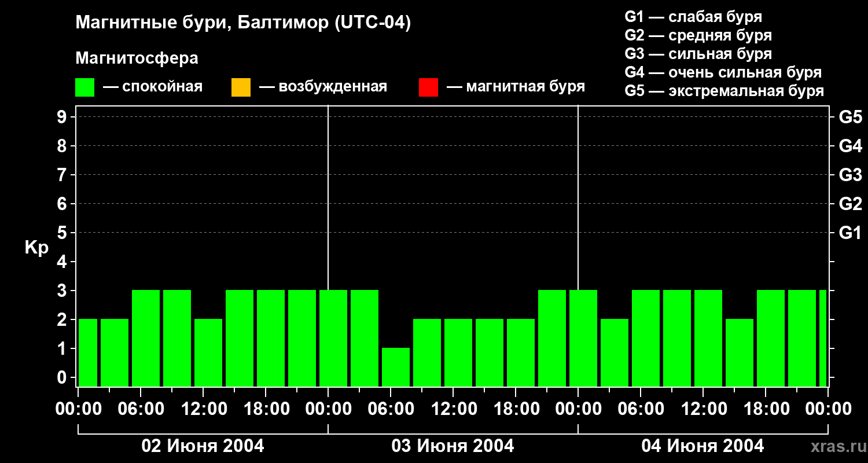868x463 pixels.
Task: Click legend line 'G3 — сильная буря'
Action: [698, 54]
